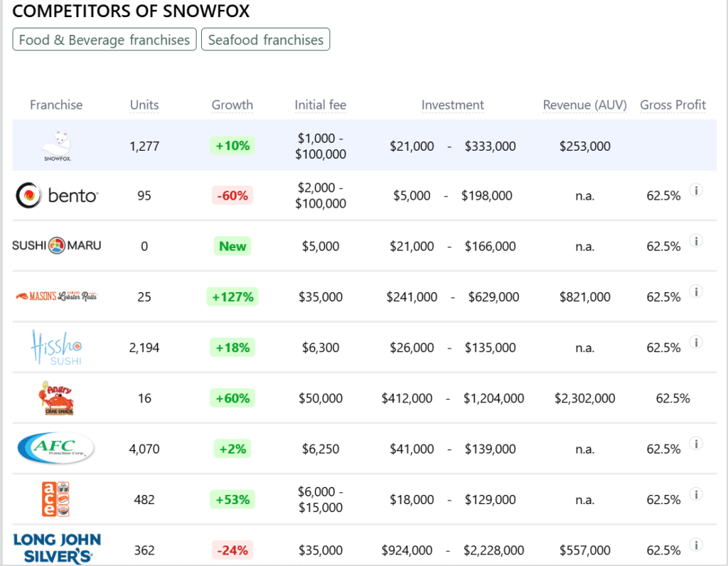Viewport: 728px width, 566px height.
Task: Click the Franchise column header
Action: [56, 105]
